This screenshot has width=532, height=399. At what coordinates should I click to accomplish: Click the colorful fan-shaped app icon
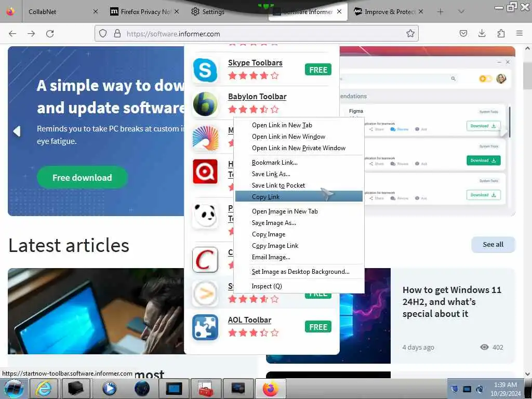205,138
